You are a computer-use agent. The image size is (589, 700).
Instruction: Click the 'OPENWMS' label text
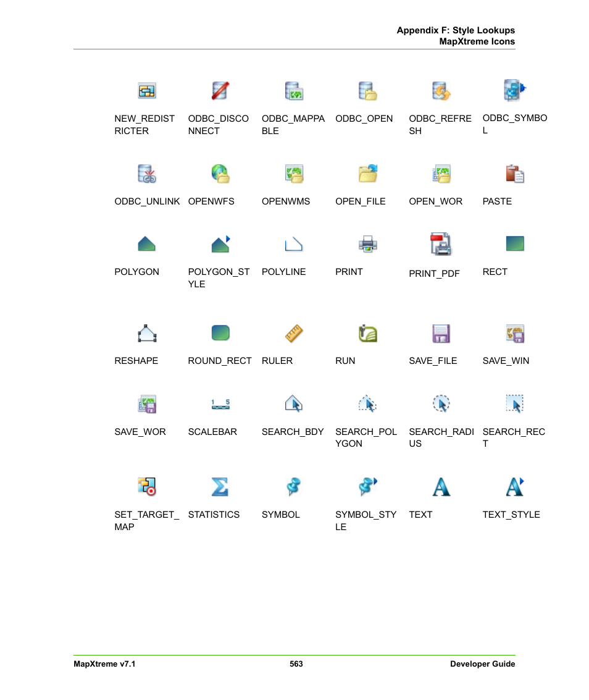coord(286,201)
